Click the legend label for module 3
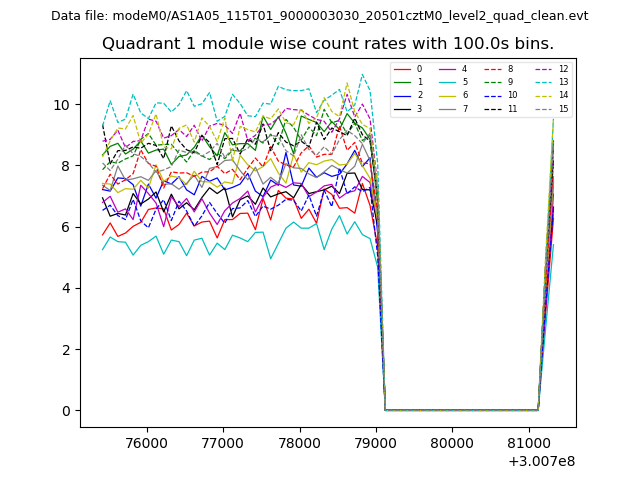640x480 pixels. tap(419, 108)
